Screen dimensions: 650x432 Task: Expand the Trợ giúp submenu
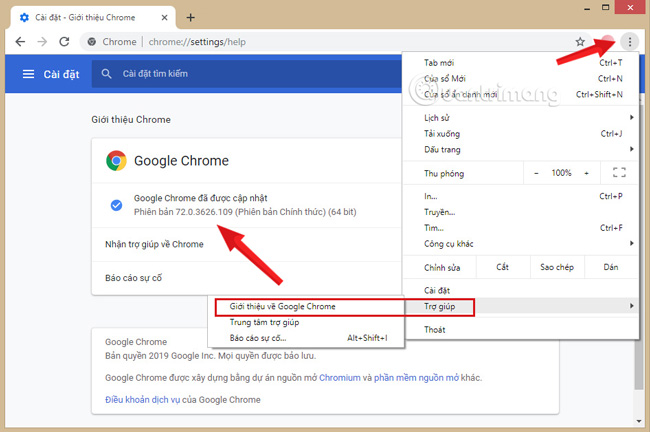click(x=521, y=306)
